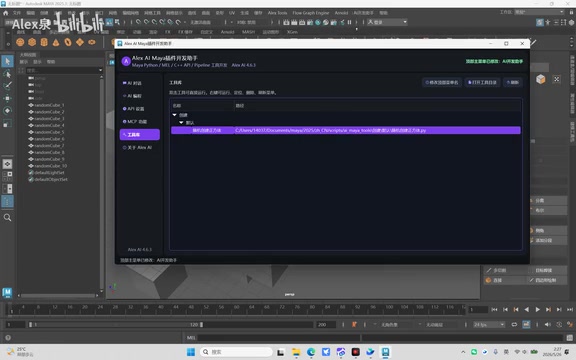The image size is (576, 360).
Task: Click the audio speaker icon on range bar
Action: click(548, 324)
